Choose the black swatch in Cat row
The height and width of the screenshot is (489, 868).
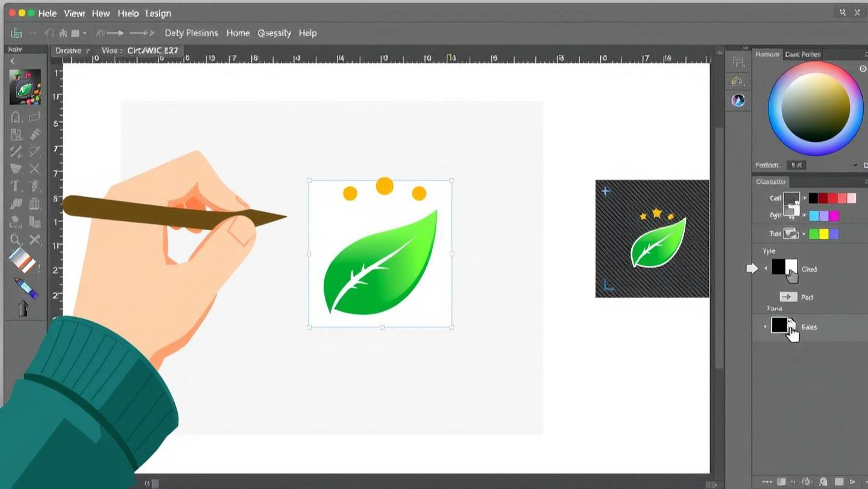click(x=813, y=198)
